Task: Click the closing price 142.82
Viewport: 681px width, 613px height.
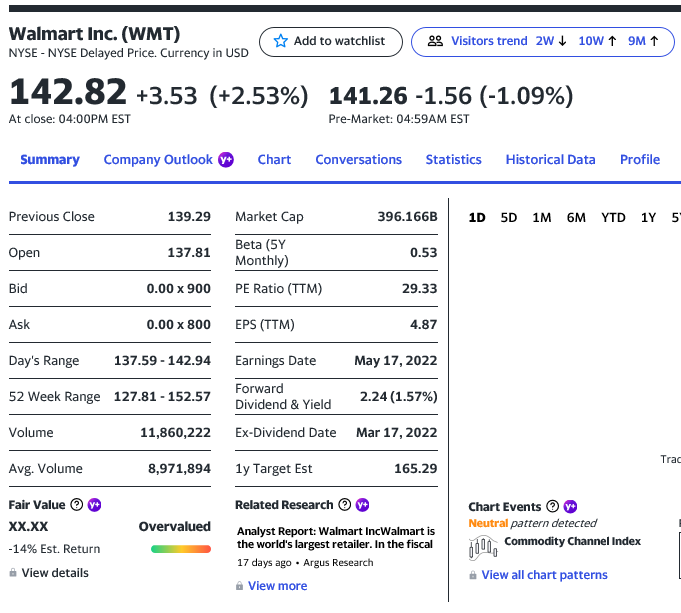Action: click(68, 92)
